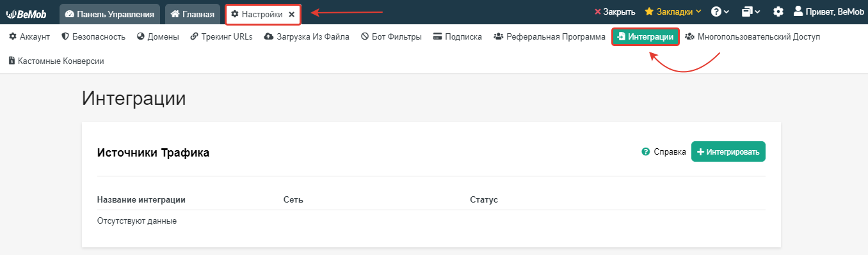Expand the help menu chevron
Image resolution: width=868 pixels, height=255 pixels.
(727, 12)
